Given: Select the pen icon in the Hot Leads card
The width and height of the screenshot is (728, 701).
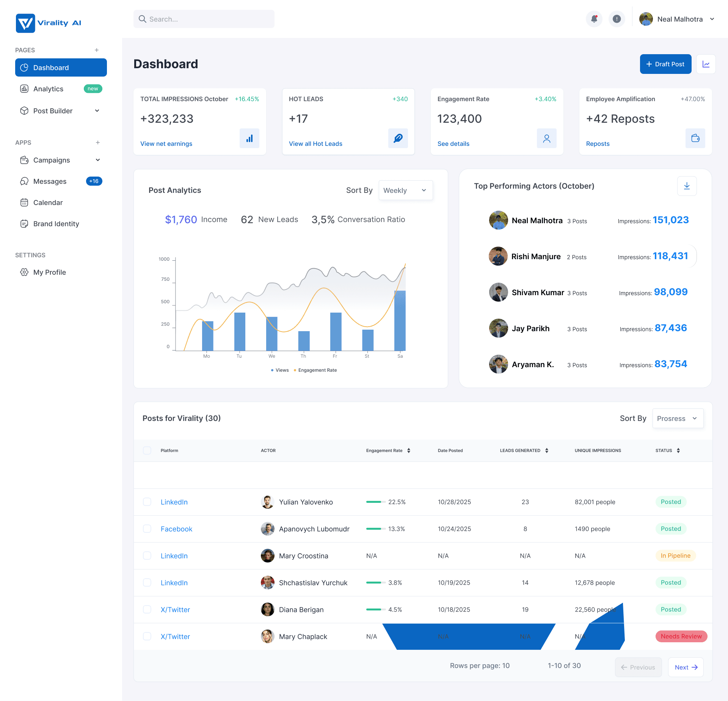Looking at the screenshot, I should click(x=398, y=138).
